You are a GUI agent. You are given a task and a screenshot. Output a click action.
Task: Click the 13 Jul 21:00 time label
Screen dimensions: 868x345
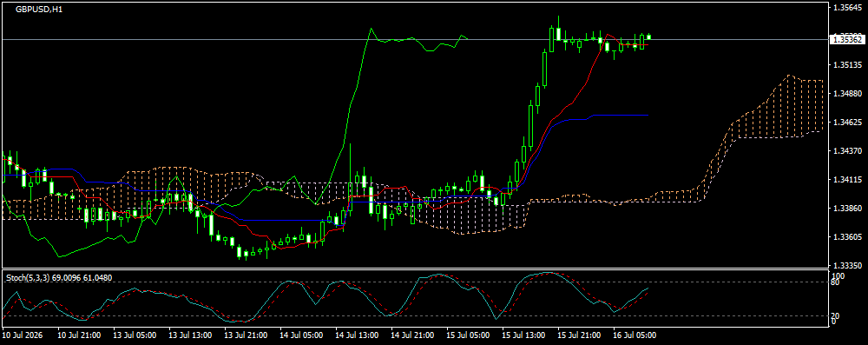pyautogui.click(x=246, y=335)
